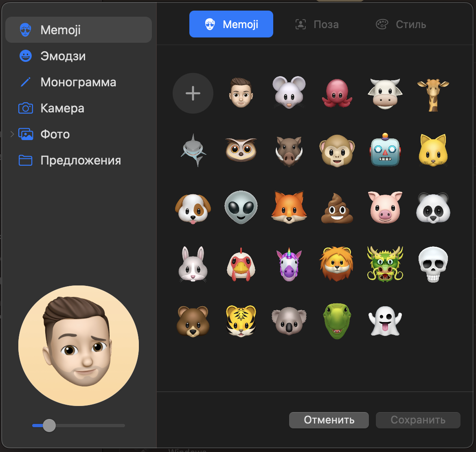
Task: Choose the koala Animoji
Action: coord(289,321)
